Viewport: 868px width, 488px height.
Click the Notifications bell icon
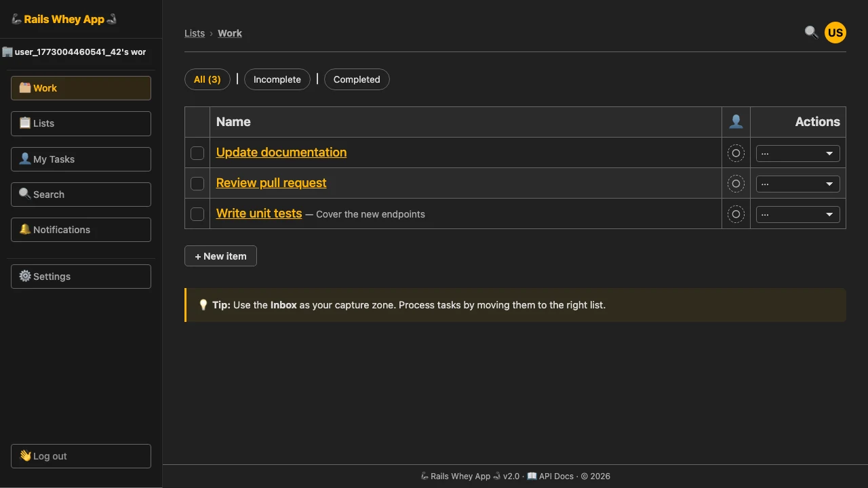tap(25, 229)
